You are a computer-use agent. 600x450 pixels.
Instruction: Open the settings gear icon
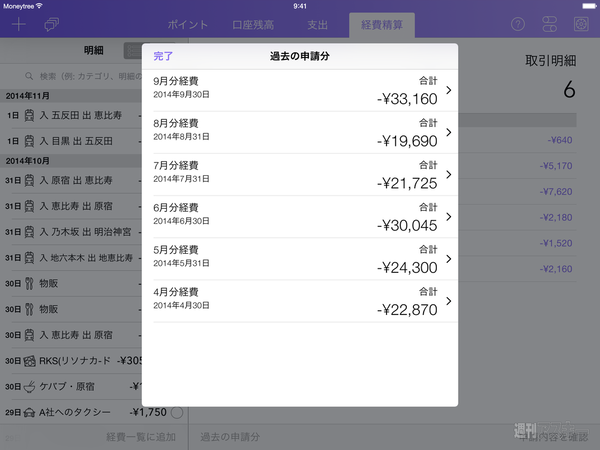pos(581,24)
